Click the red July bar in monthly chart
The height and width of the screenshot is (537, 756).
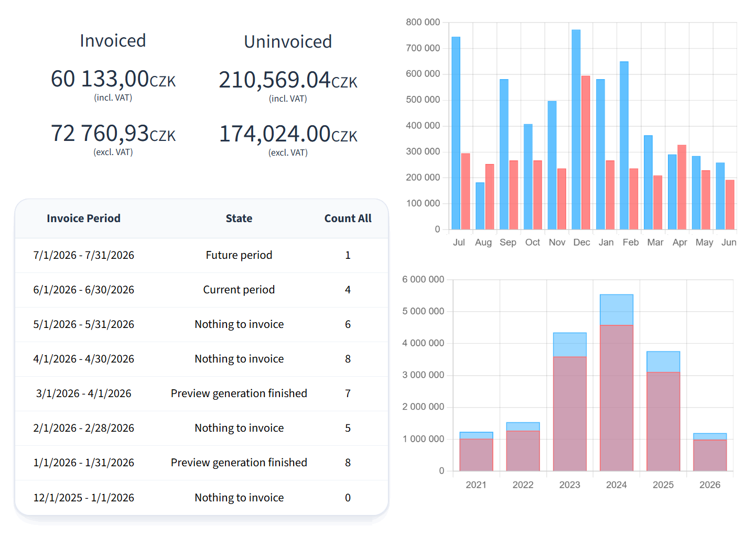(466, 191)
